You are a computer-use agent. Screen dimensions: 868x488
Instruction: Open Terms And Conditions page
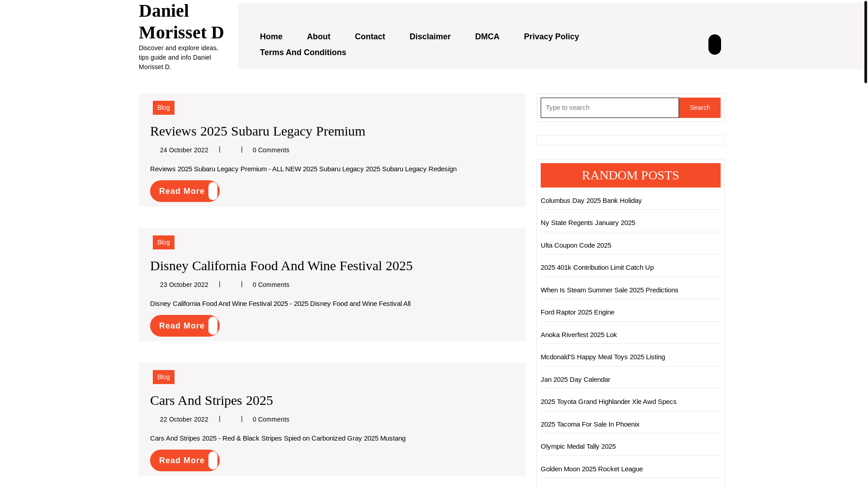click(303, 52)
